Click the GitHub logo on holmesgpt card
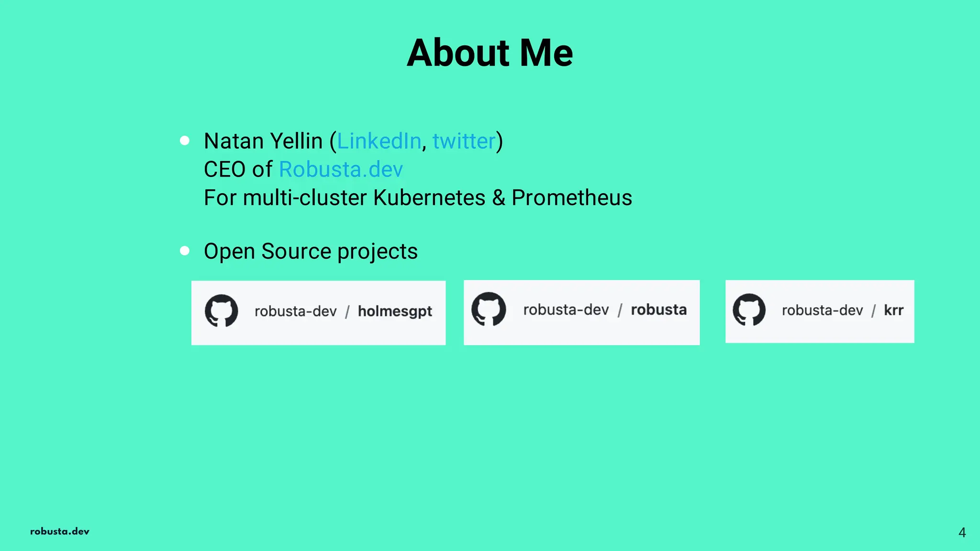The width and height of the screenshot is (980, 551). (222, 311)
